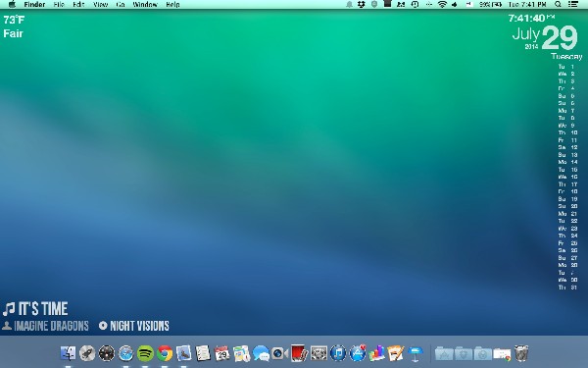This screenshot has height=368, width=588.
Task: Open Finder from the dock
Action: (x=68, y=353)
